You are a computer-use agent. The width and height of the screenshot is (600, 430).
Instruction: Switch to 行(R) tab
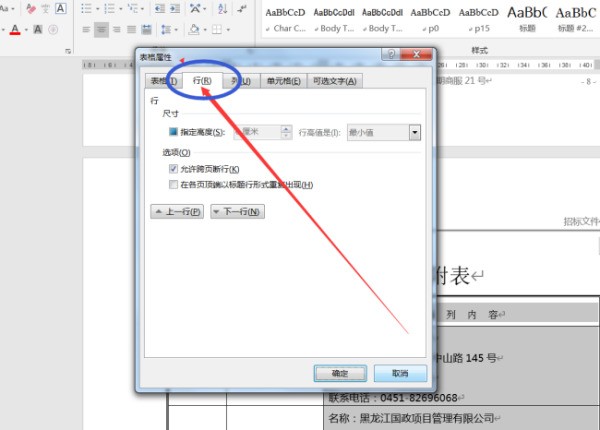tap(202, 81)
